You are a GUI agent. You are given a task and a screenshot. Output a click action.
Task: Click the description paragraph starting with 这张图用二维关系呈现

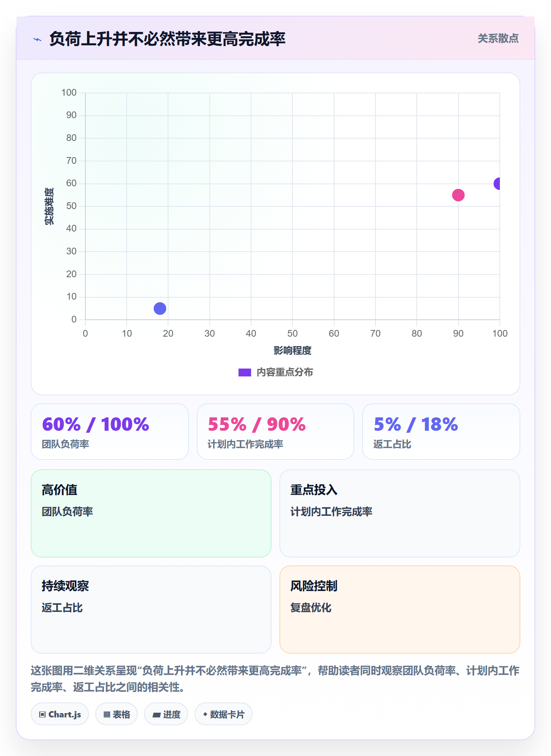pyautogui.click(x=275, y=679)
